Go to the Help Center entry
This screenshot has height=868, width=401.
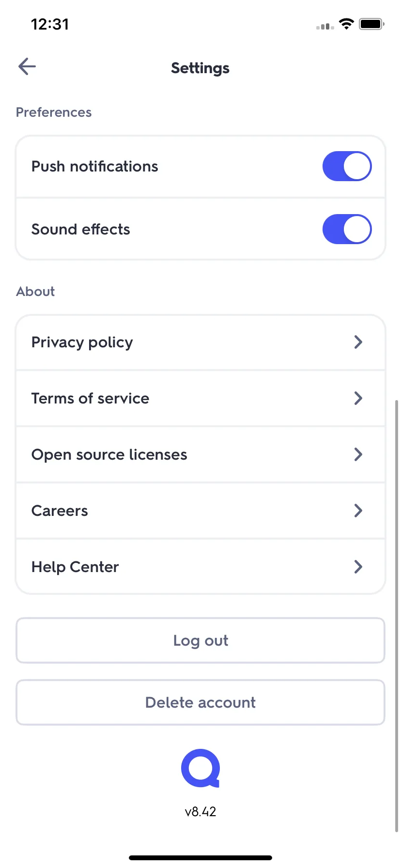tap(200, 566)
